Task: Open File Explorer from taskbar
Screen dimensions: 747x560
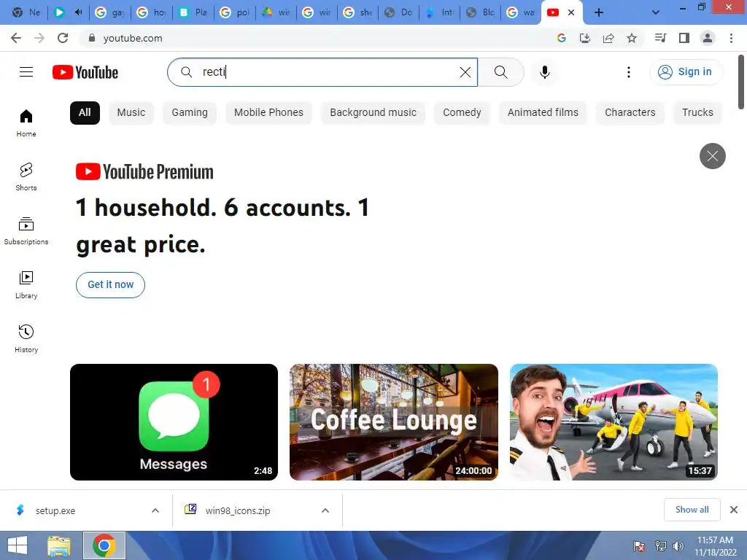Action: click(x=59, y=545)
